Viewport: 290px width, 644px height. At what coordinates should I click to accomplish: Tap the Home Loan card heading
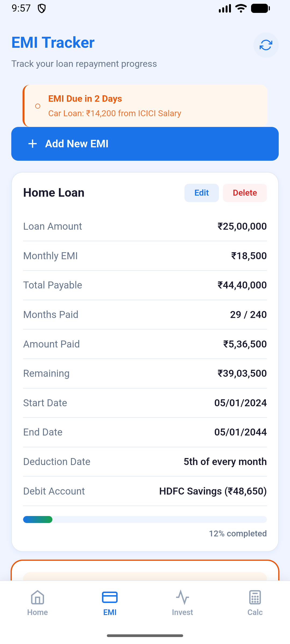tap(54, 193)
